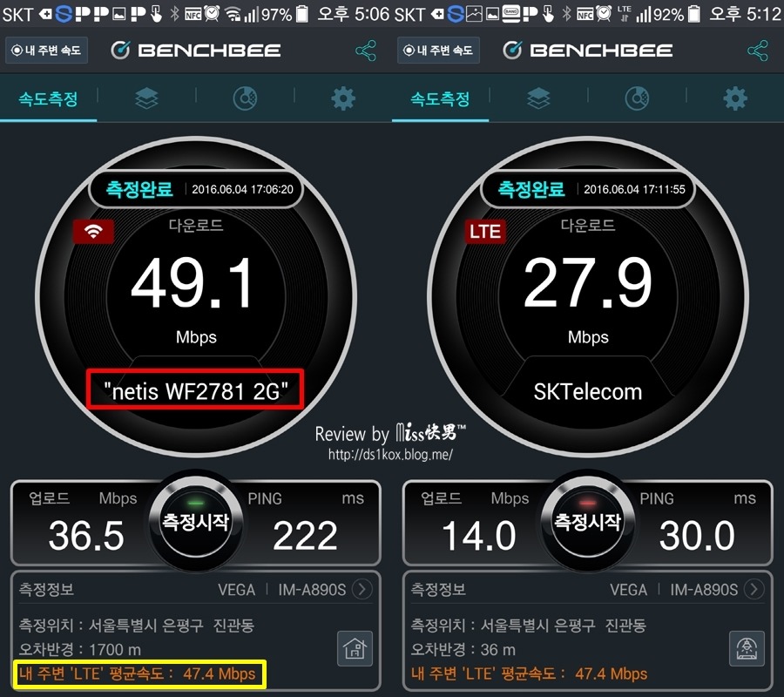Tap share icon in right Benchbee screen

[x=758, y=51]
